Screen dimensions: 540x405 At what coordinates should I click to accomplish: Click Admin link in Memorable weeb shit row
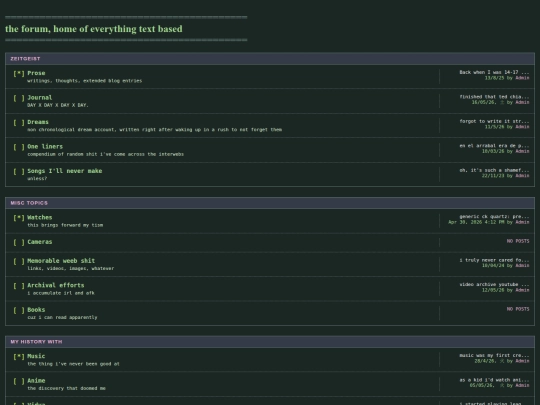(522, 266)
